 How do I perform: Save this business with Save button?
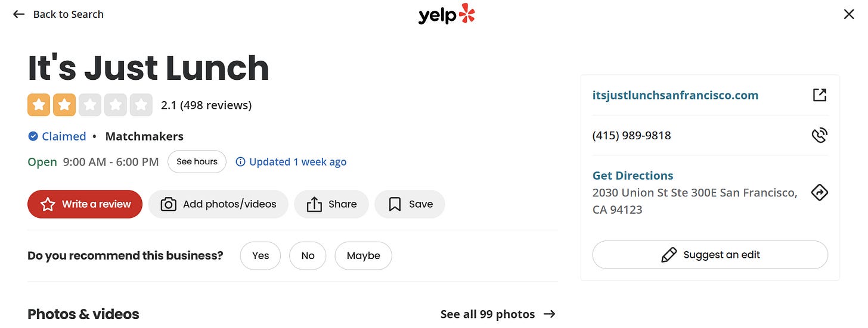coord(410,204)
